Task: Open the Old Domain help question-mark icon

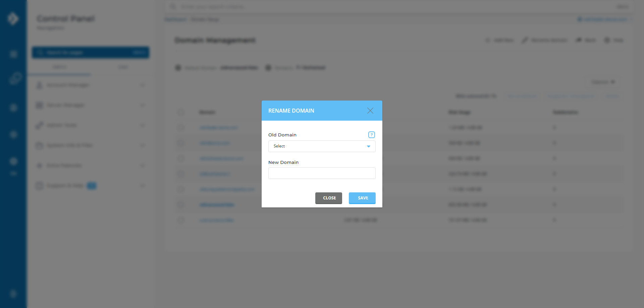Action: tap(371, 135)
